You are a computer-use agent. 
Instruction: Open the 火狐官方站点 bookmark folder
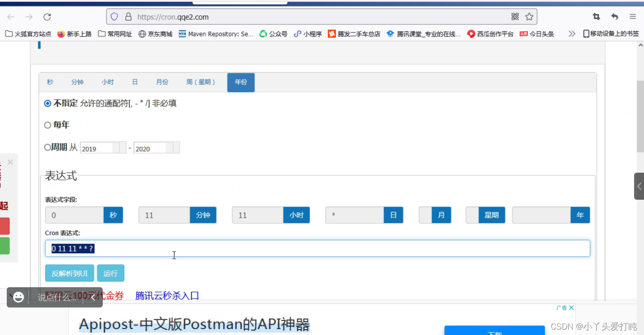click(28, 34)
